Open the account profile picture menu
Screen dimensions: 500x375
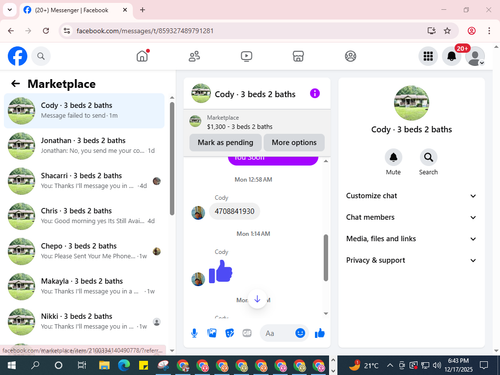coord(475,56)
